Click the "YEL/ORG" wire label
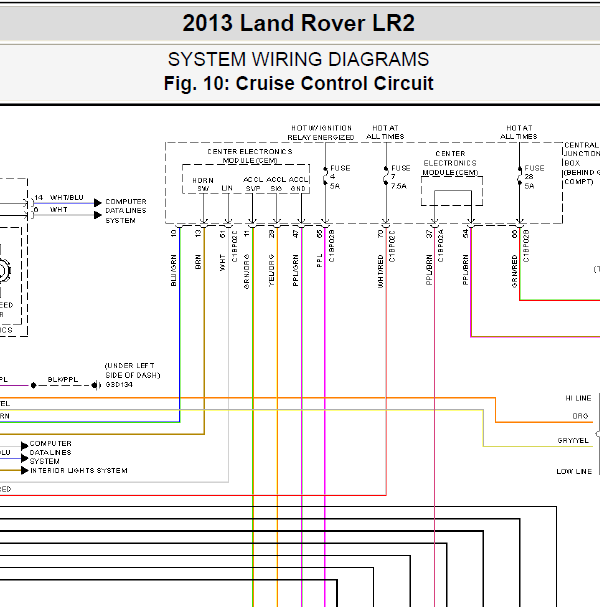The width and height of the screenshot is (600, 607). pos(271,270)
